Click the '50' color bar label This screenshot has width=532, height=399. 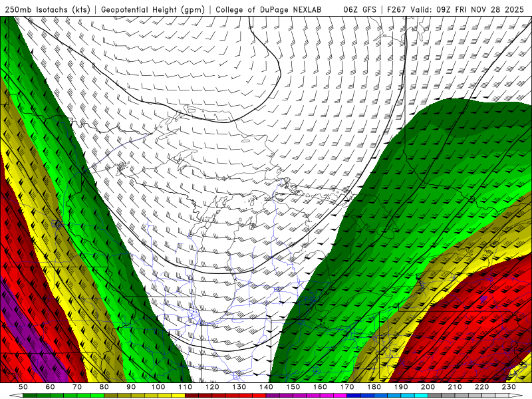[23, 387]
